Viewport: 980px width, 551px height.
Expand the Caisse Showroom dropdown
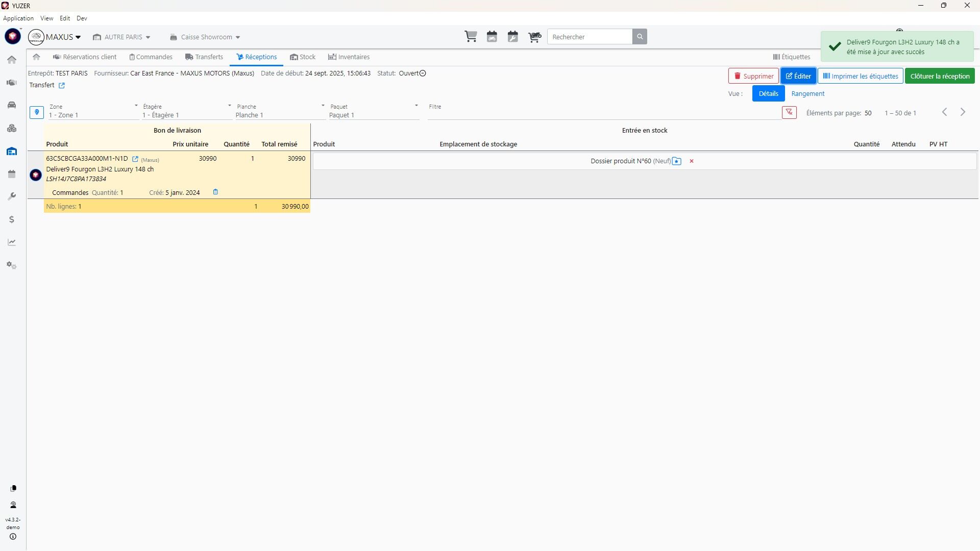tap(205, 37)
